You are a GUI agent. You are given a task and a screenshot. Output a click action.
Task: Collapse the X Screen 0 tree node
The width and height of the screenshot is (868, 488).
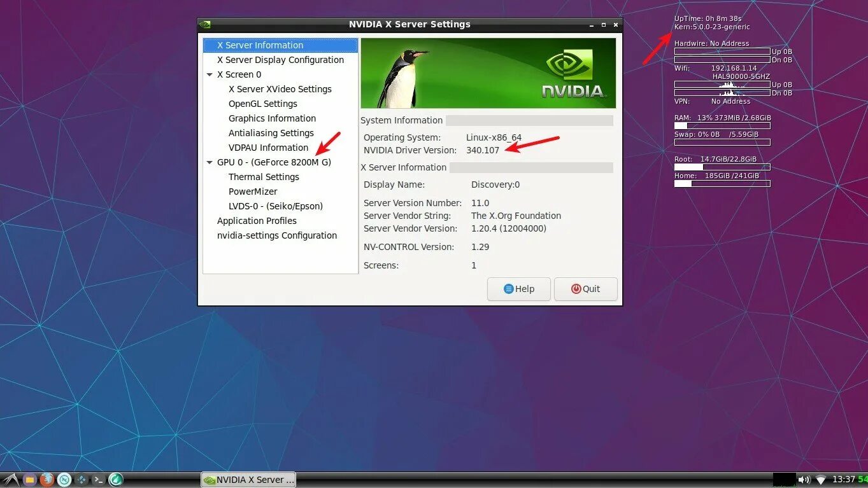coord(210,74)
